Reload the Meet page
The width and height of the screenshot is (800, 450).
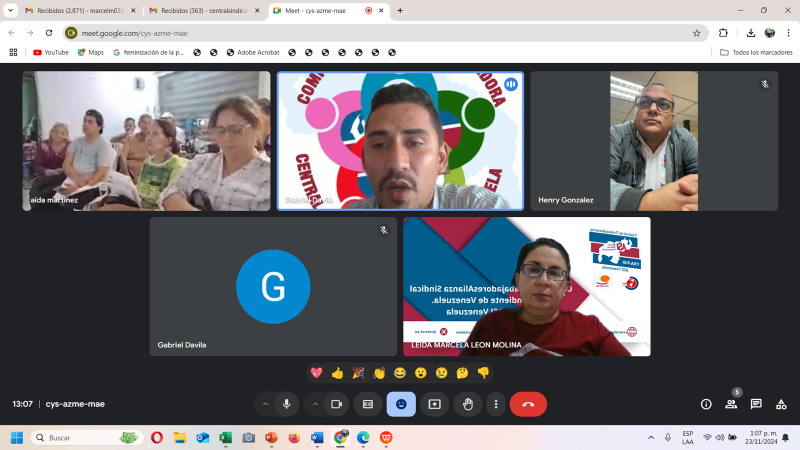pyautogui.click(x=49, y=33)
